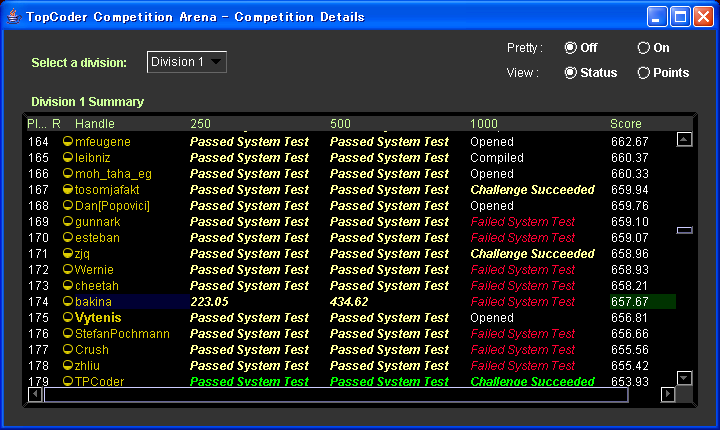Click the rating icon beside mfeugene

coord(68,141)
